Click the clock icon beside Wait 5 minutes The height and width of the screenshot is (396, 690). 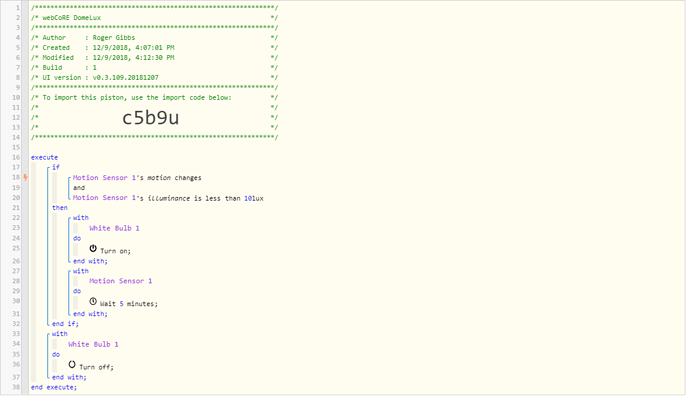[x=93, y=301]
